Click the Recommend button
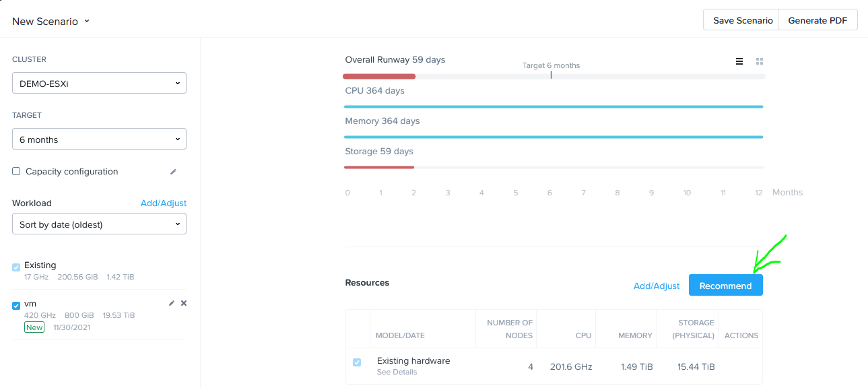 click(x=725, y=286)
